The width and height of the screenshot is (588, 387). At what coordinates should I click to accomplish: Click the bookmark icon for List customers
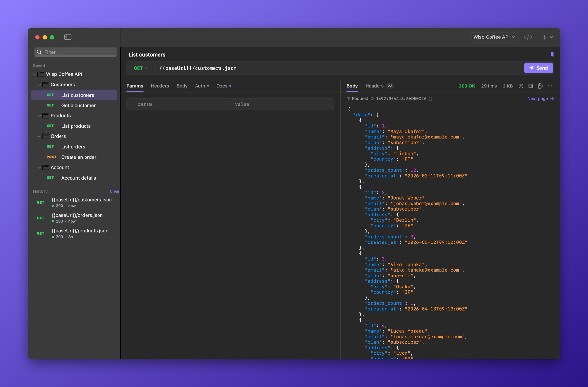(x=552, y=55)
